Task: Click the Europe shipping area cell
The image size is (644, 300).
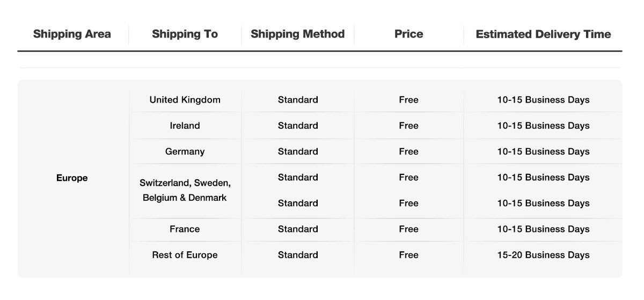Action: click(72, 178)
